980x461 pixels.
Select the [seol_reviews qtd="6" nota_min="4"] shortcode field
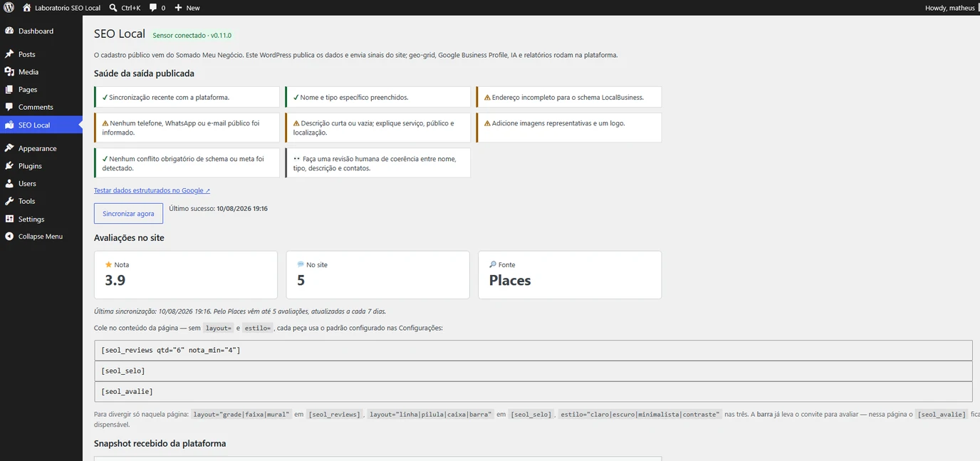[533, 350]
